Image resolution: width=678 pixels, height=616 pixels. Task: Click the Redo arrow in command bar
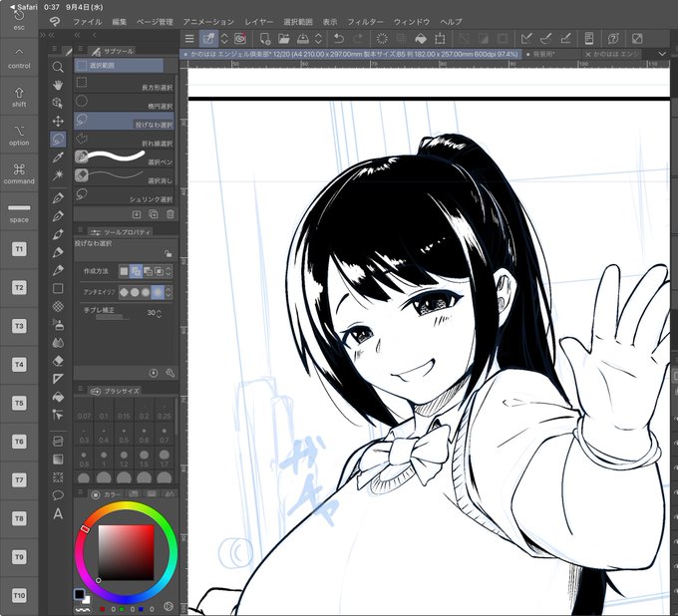[358, 39]
